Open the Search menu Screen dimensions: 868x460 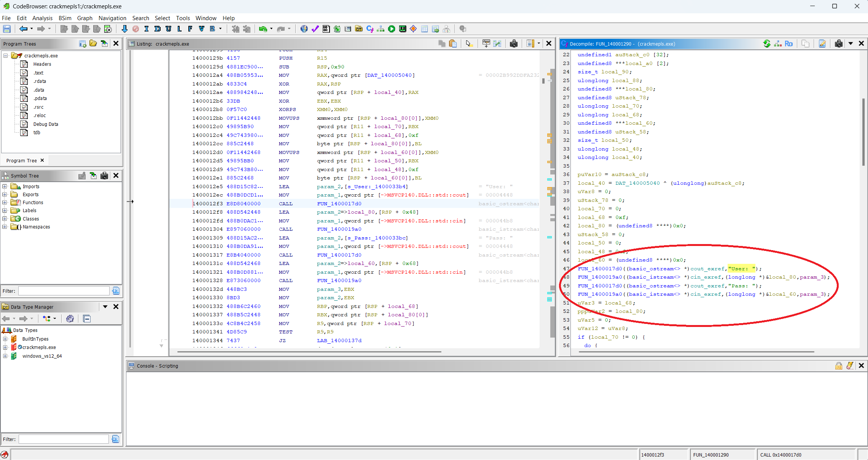coord(140,18)
